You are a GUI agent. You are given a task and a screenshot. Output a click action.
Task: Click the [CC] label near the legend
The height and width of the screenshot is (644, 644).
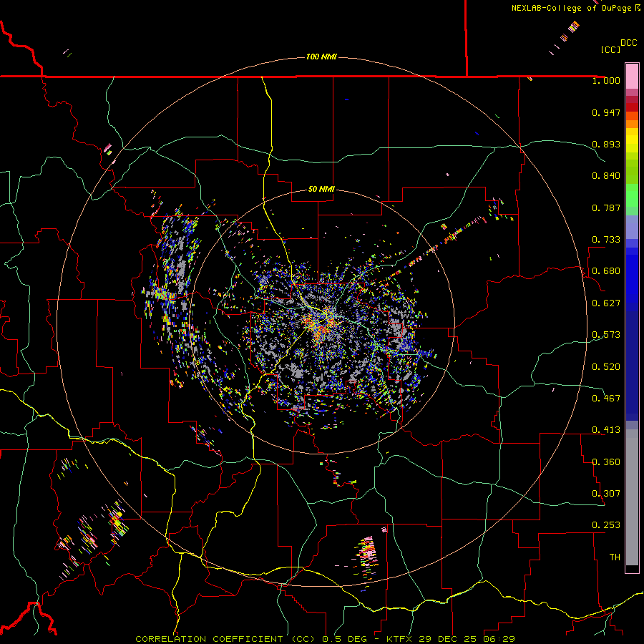click(x=611, y=49)
